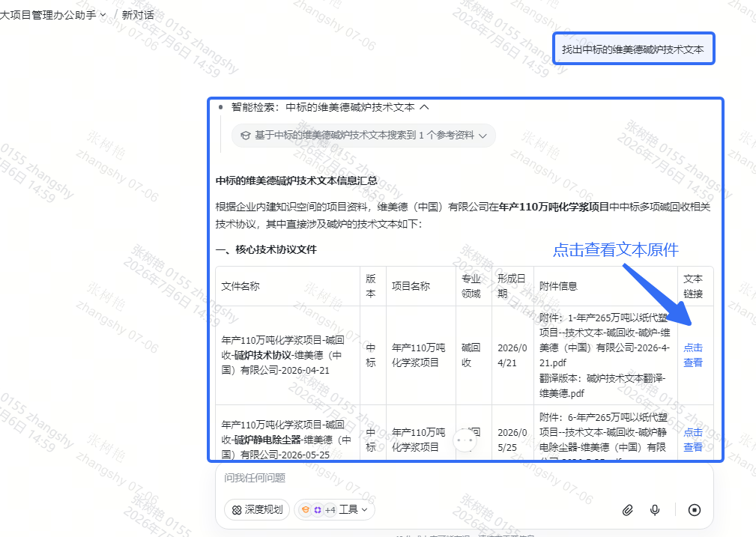Enable the 深度规划 button
The image size is (756, 537).
pos(257,509)
